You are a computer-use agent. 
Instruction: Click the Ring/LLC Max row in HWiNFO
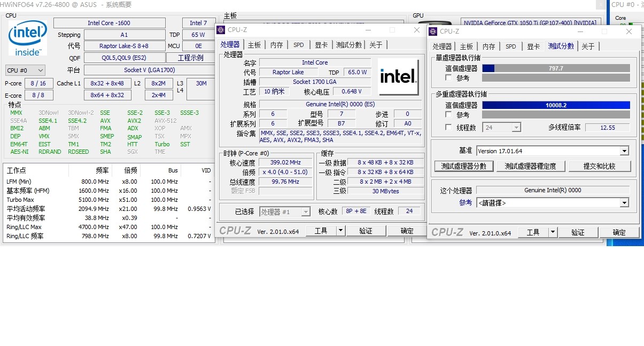click(110, 227)
